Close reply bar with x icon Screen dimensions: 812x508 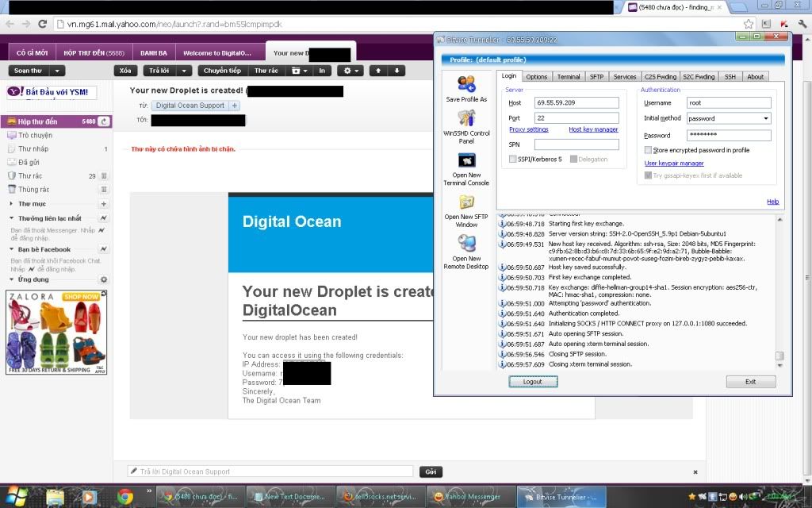click(x=695, y=471)
